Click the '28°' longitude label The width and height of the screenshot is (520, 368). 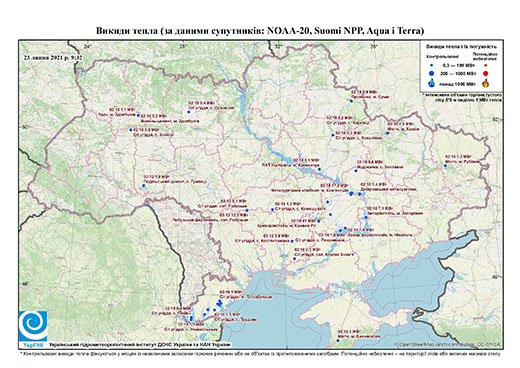click(x=183, y=46)
